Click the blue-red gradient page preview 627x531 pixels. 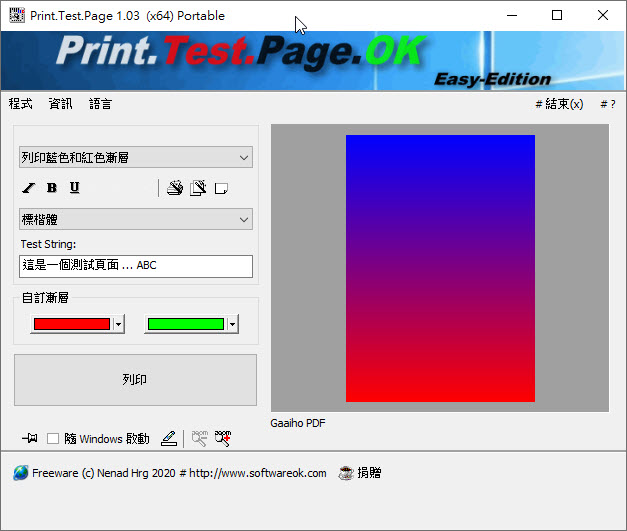[440, 268]
